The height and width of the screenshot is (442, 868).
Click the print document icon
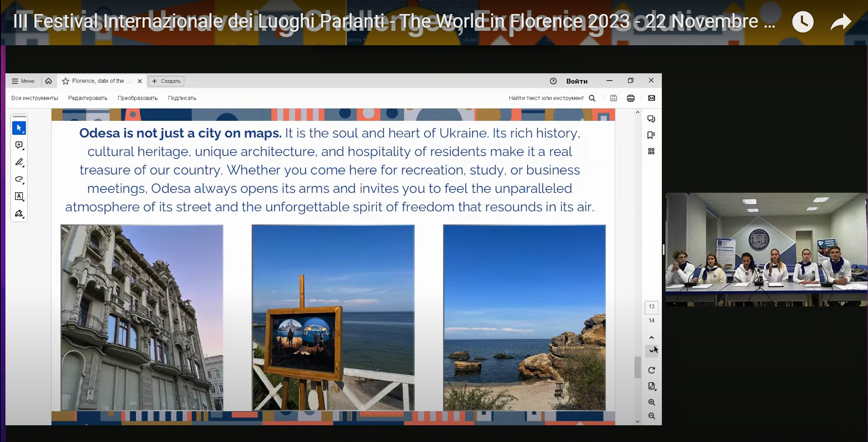pos(631,98)
